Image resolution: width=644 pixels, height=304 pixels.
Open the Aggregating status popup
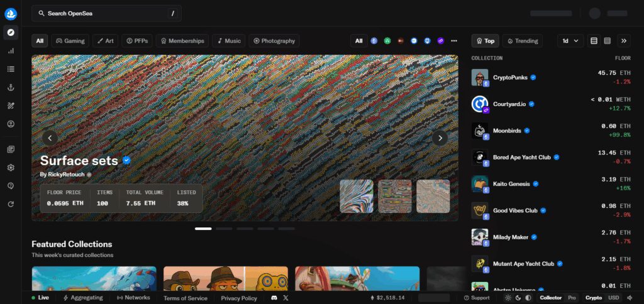point(83,298)
